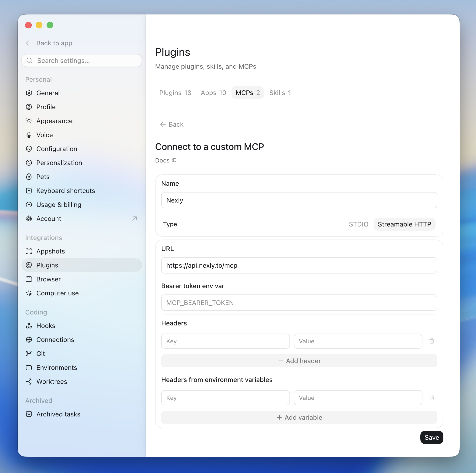Open the MCPs 2 tab
This screenshot has width=476, height=473.
coord(248,93)
